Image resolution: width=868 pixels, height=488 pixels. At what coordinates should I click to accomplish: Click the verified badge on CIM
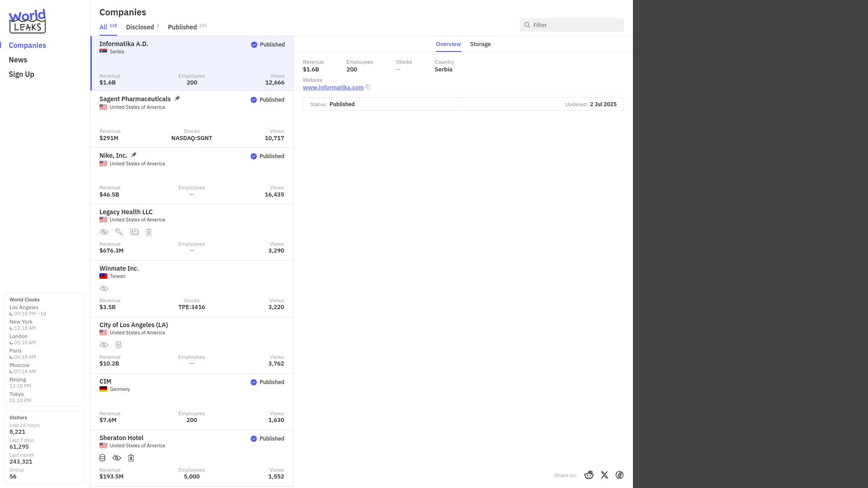(x=254, y=382)
